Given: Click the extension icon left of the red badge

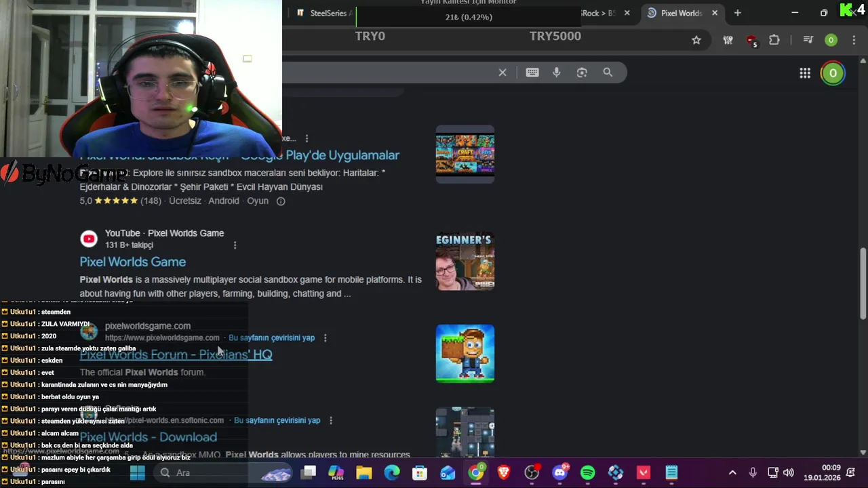Looking at the screenshot, I should point(728,40).
